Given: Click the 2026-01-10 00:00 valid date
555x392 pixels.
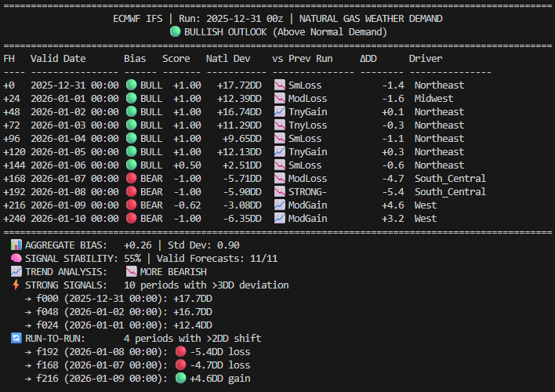Looking at the screenshot, I should coord(74,218).
